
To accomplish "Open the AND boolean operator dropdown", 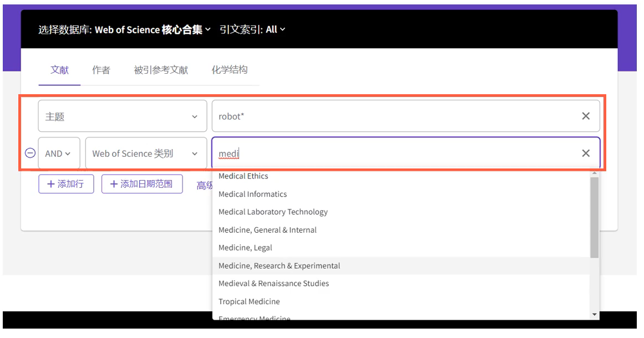I will click(58, 153).
